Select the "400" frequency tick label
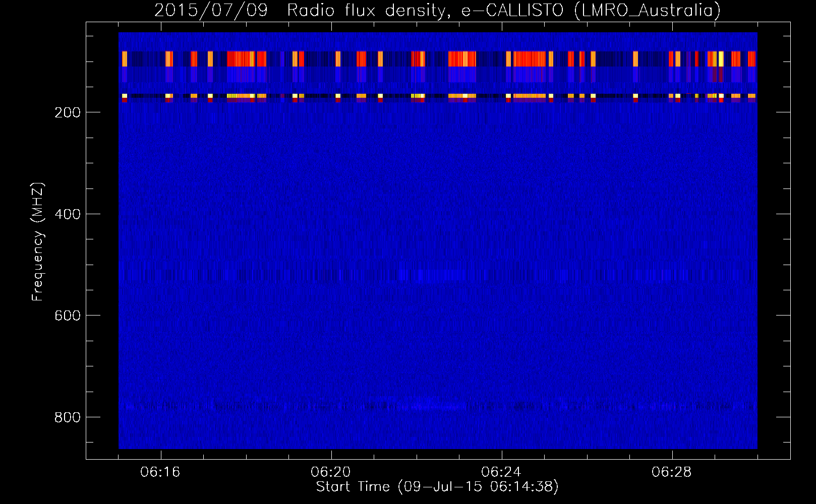This screenshot has width=816, height=504. [68, 214]
